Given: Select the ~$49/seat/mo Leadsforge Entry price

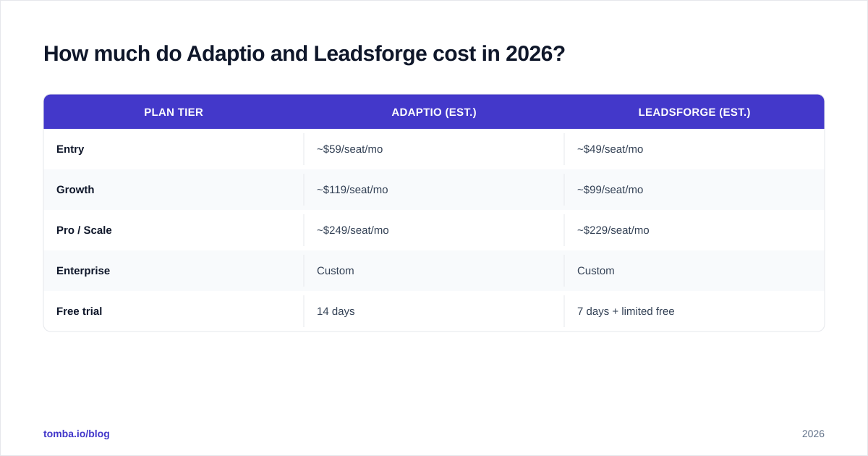Looking at the screenshot, I should 610,149.
